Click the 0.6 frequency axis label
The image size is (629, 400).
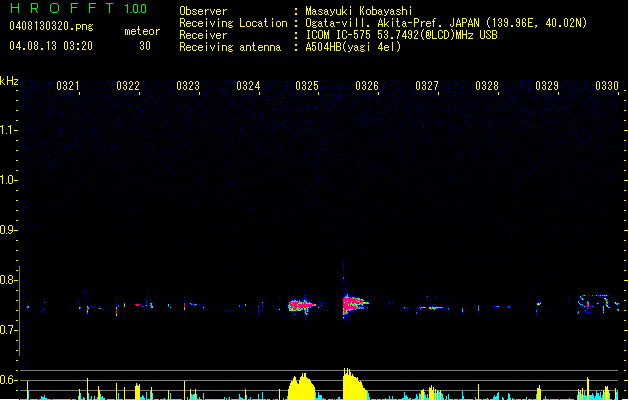pos(8,380)
